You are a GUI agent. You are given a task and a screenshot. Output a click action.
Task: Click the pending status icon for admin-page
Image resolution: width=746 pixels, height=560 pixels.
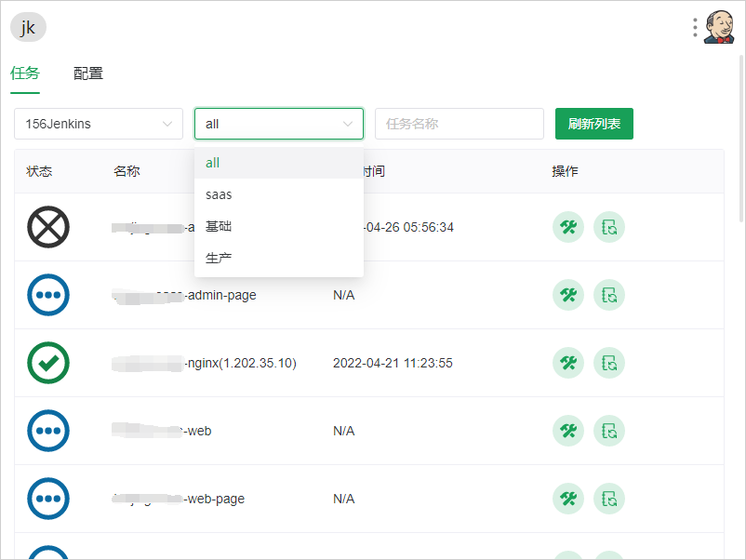point(48,295)
